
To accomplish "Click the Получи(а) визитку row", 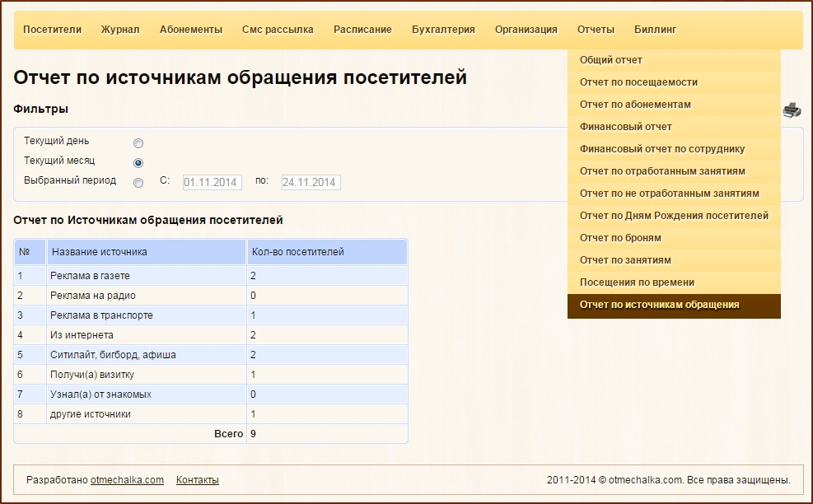I will [211, 375].
